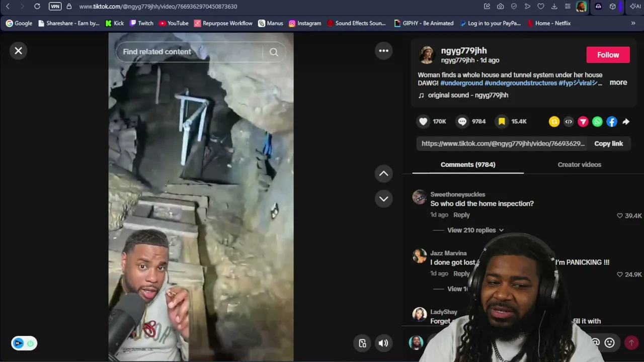Open the three-dots more options menu
644x362 pixels.
coord(383,51)
